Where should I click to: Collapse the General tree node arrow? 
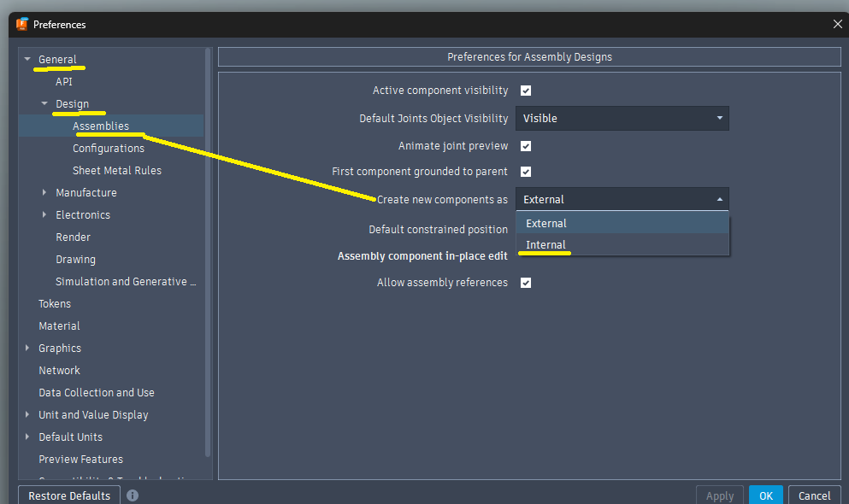tap(27, 59)
